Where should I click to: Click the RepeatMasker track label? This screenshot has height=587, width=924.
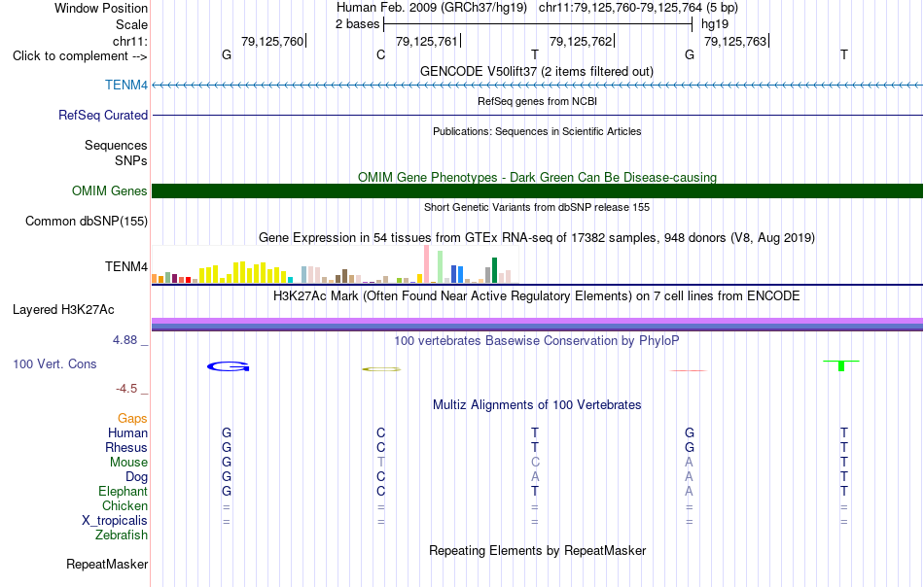[x=107, y=564]
